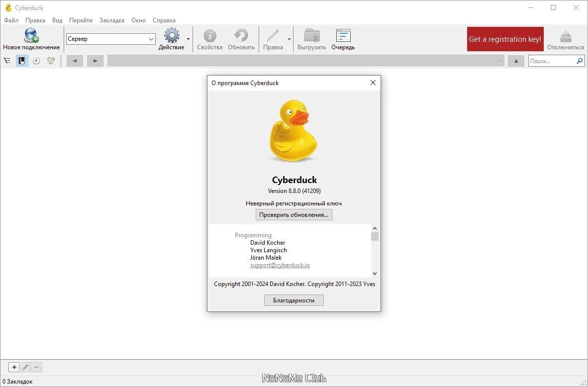Click Yves Langisch in credits
The image size is (588, 387).
pos(269,250)
